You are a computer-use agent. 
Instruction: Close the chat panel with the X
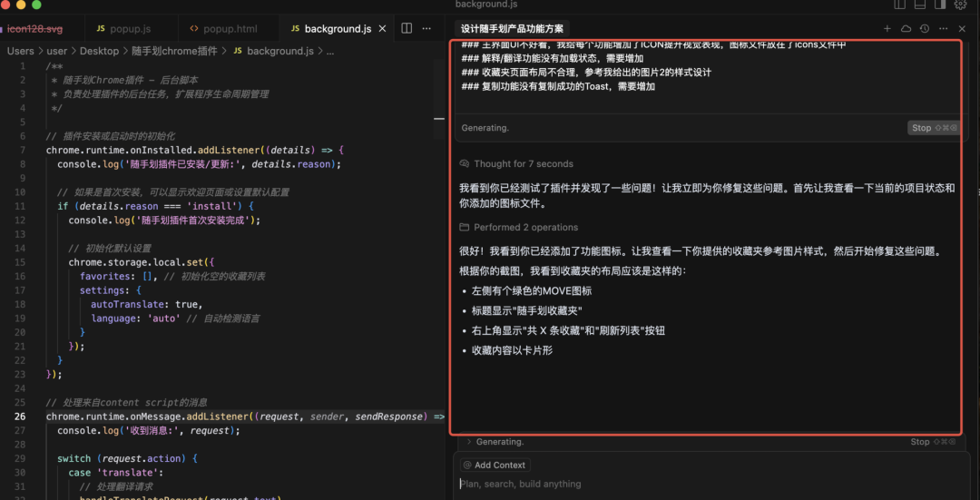tap(961, 29)
